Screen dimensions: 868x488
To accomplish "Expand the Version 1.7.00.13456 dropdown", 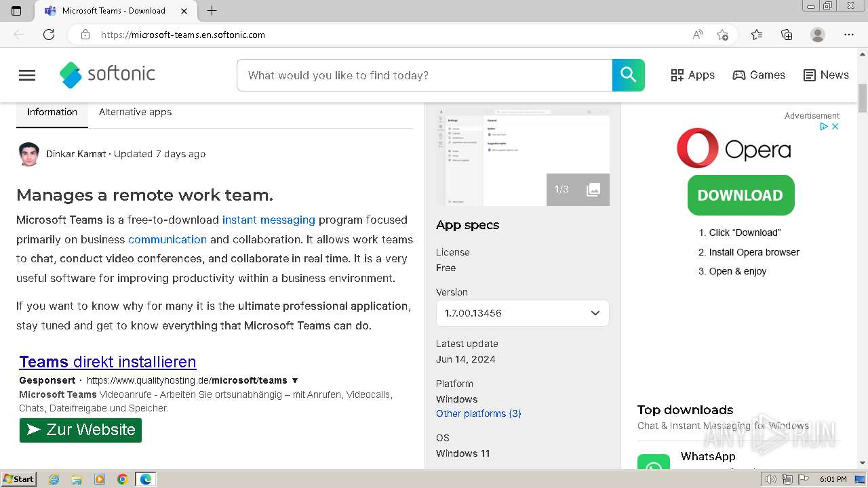I will (x=523, y=313).
